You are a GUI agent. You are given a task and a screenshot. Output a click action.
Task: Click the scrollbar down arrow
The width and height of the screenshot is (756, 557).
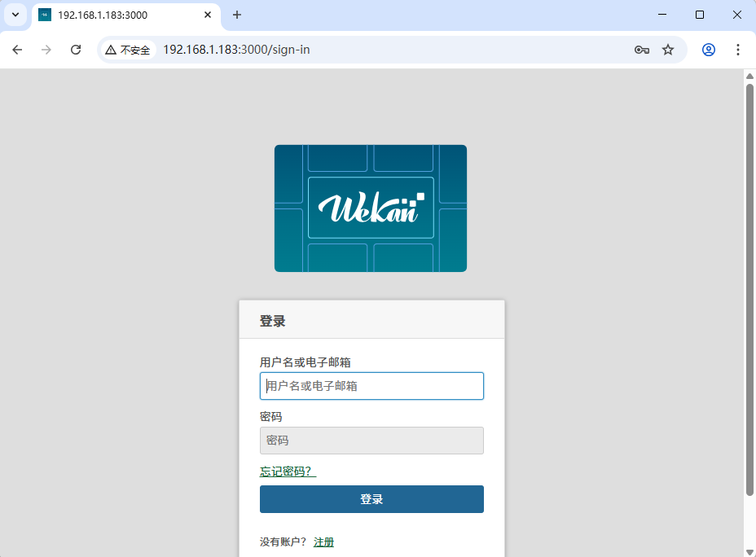749,551
